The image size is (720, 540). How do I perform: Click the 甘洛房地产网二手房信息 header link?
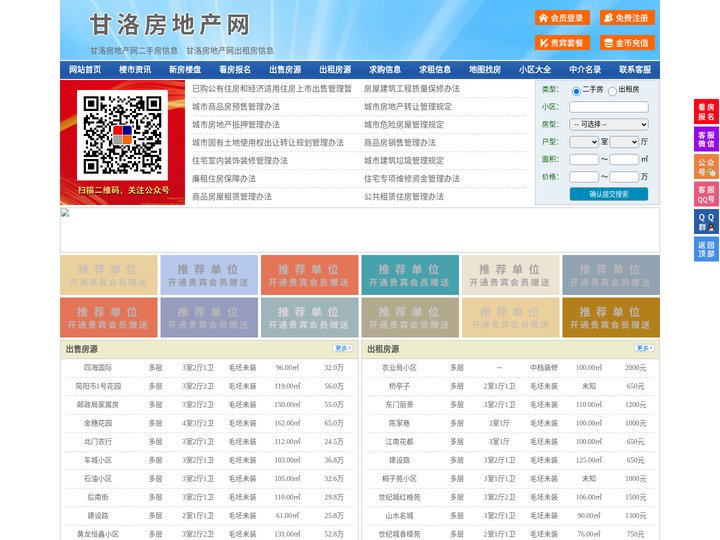tap(134, 51)
